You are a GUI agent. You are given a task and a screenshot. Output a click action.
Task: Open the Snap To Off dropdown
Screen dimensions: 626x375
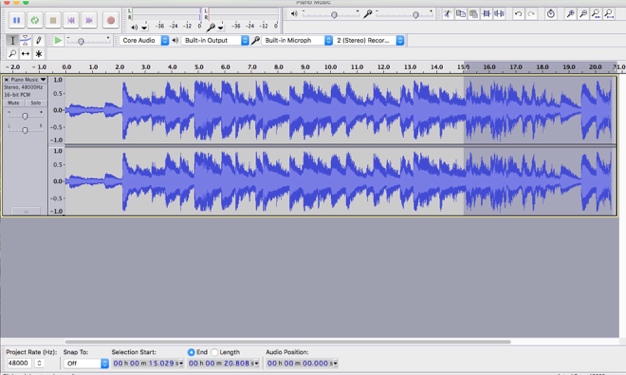[x=86, y=363]
